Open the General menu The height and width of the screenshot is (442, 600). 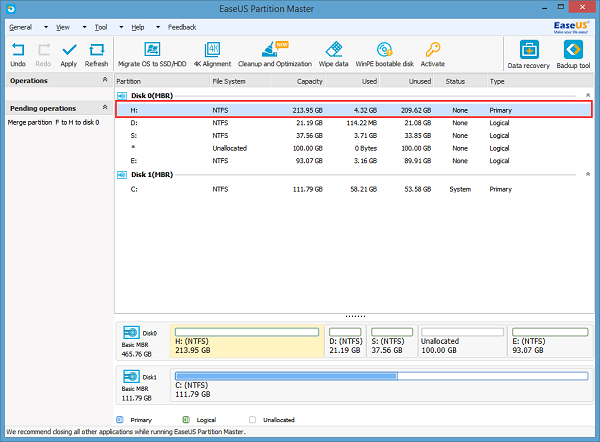(21, 27)
